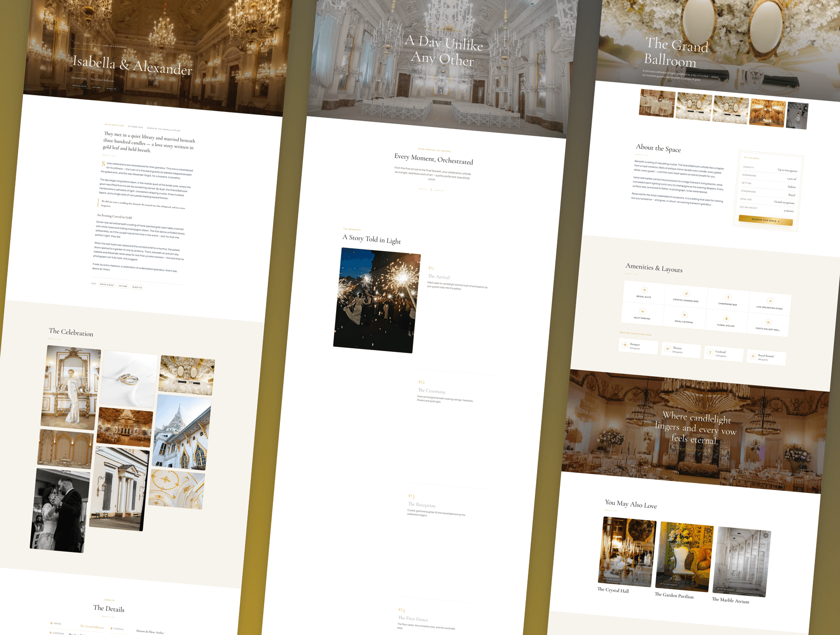Open the white spired palace exterior photo

(x=181, y=433)
